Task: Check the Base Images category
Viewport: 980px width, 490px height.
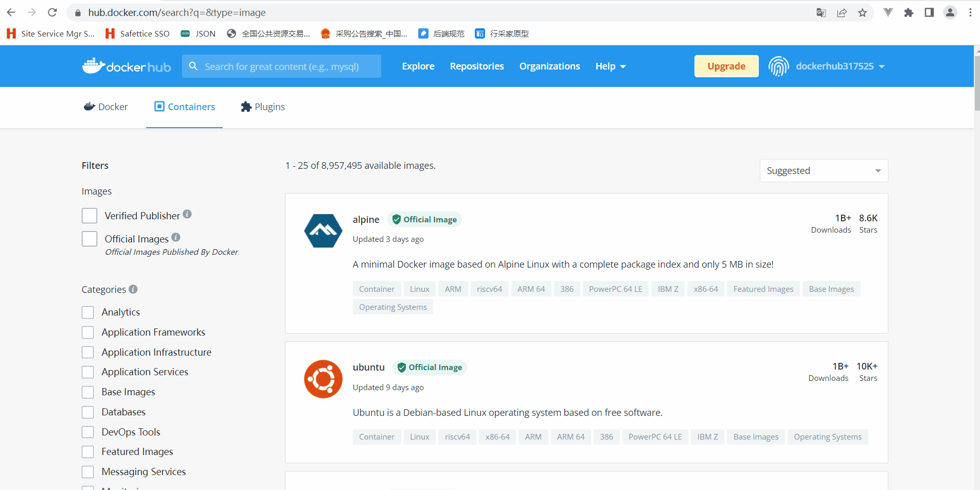Action: 88,392
